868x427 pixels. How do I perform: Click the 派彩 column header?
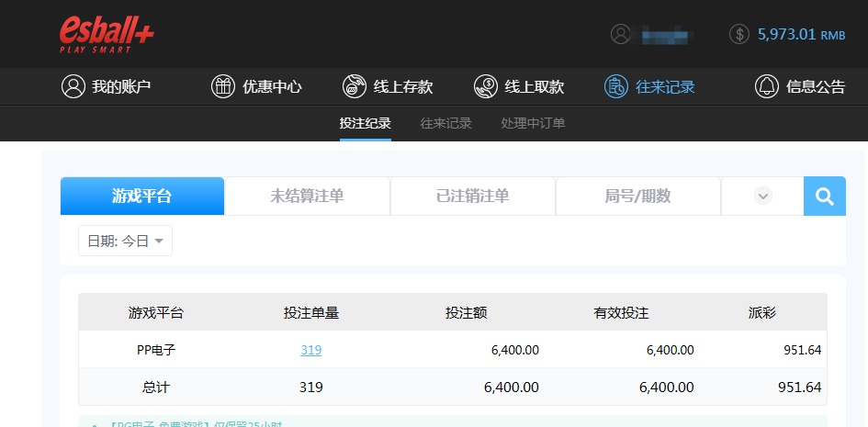(x=762, y=313)
